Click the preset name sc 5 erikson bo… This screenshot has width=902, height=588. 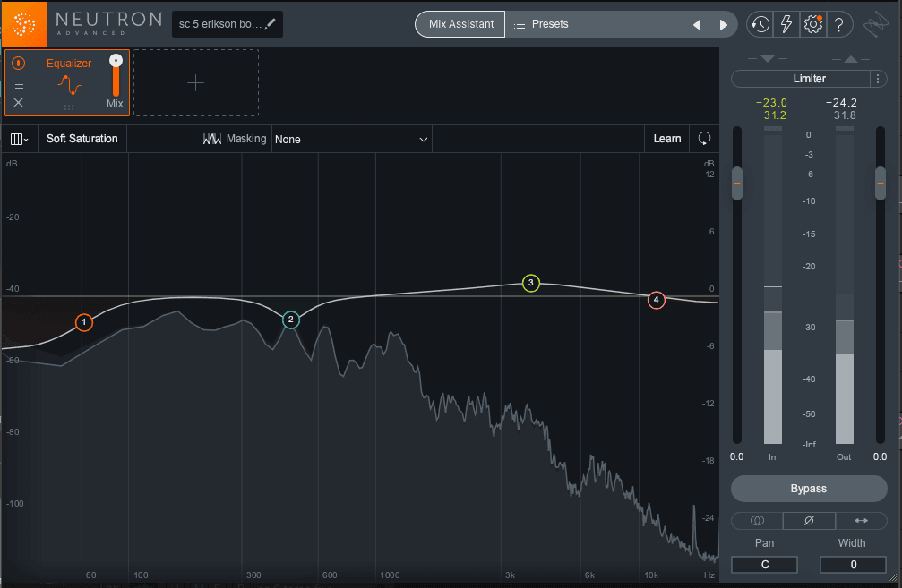(219, 24)
